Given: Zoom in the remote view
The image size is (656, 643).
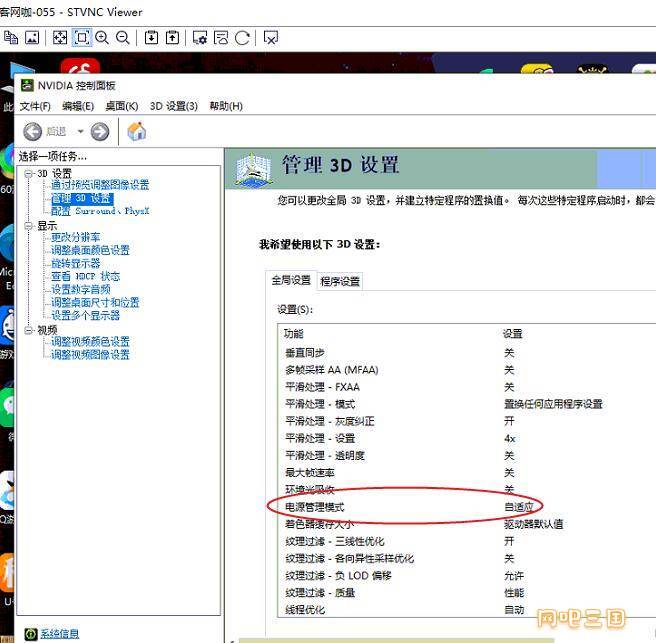Looking at the screenshot, I should [102, 38].
